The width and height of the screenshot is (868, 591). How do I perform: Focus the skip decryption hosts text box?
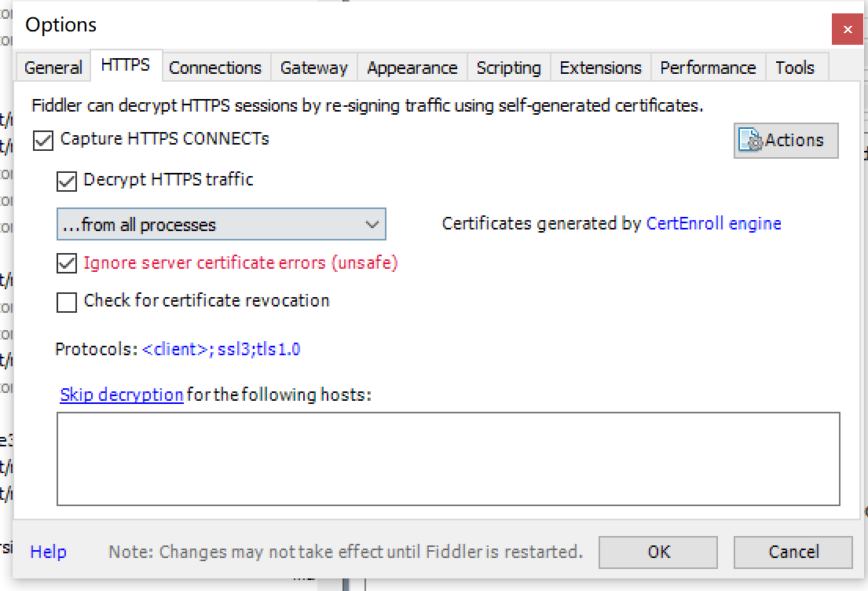click(x=448, y=459)
